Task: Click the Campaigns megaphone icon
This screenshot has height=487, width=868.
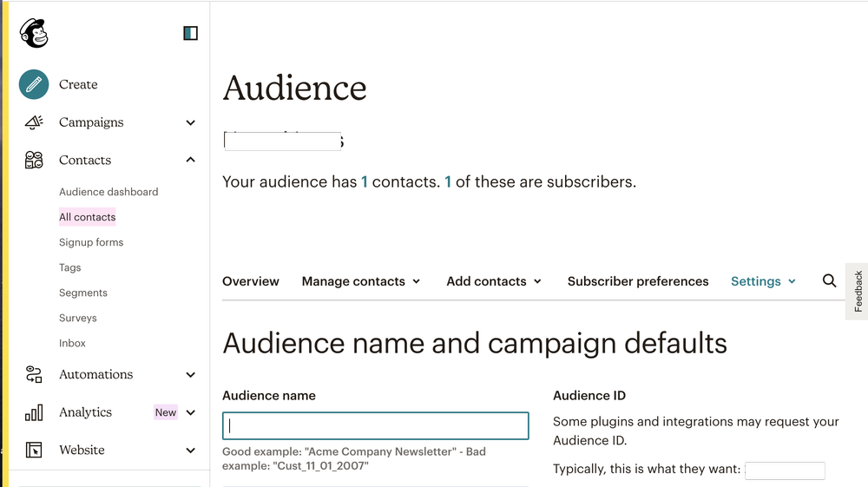Action: point(34,122)
